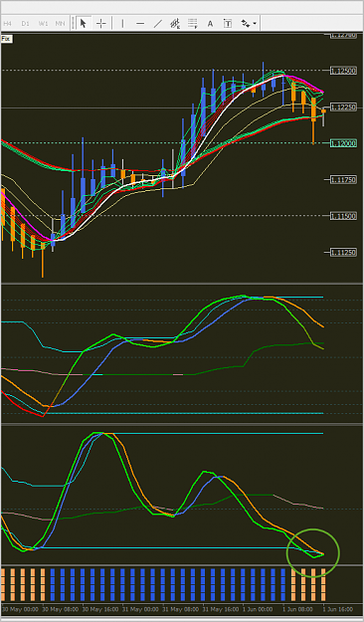The height and width of the screenshot is (622, 364).
Task: Click the '30 May 08:00' time label
Action: point(61,609)
